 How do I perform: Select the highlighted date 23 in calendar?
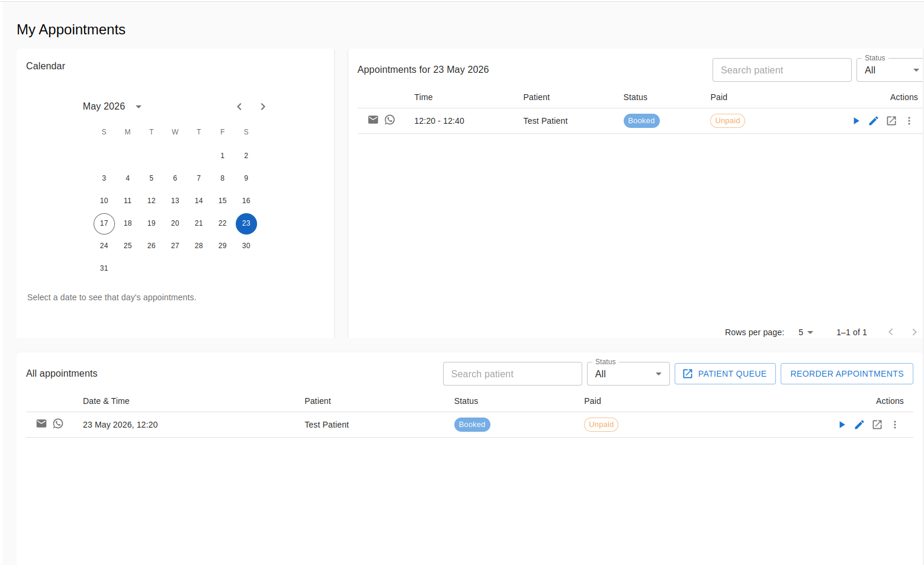246,223
